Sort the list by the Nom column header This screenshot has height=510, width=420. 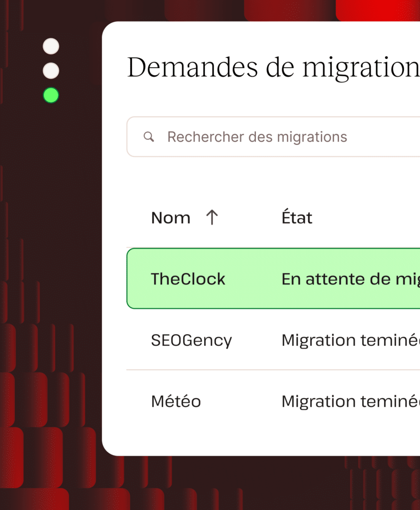pos(171,218)
